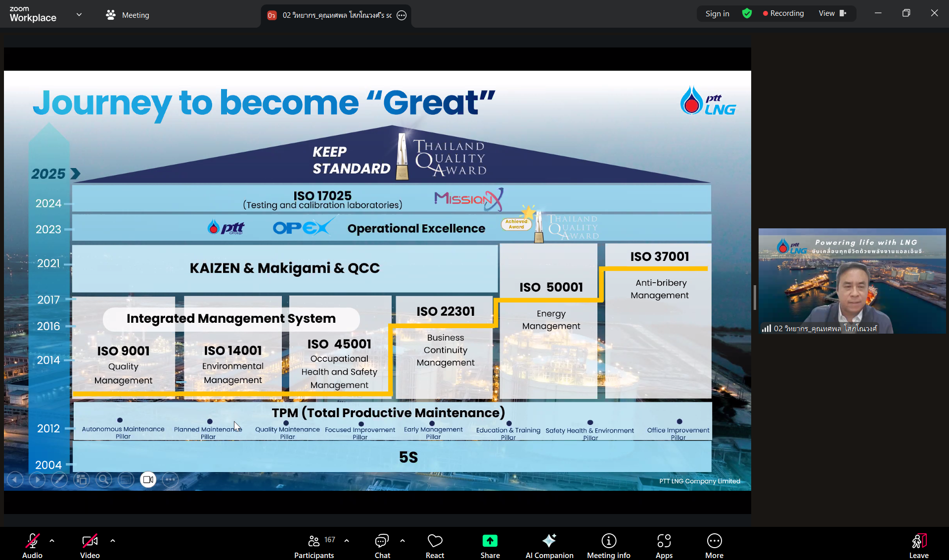Start screen sharing with Share button
The height and width of the screenshot is (560, 949).
point(490,545)
